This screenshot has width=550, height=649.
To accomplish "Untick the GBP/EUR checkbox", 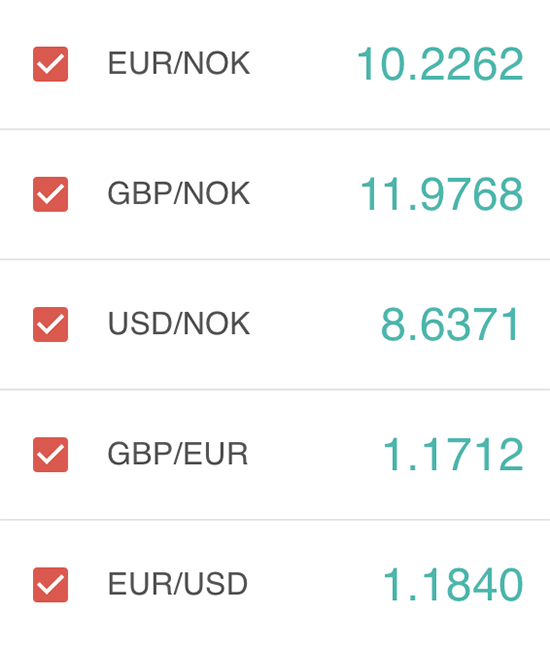I will [50, 454].
